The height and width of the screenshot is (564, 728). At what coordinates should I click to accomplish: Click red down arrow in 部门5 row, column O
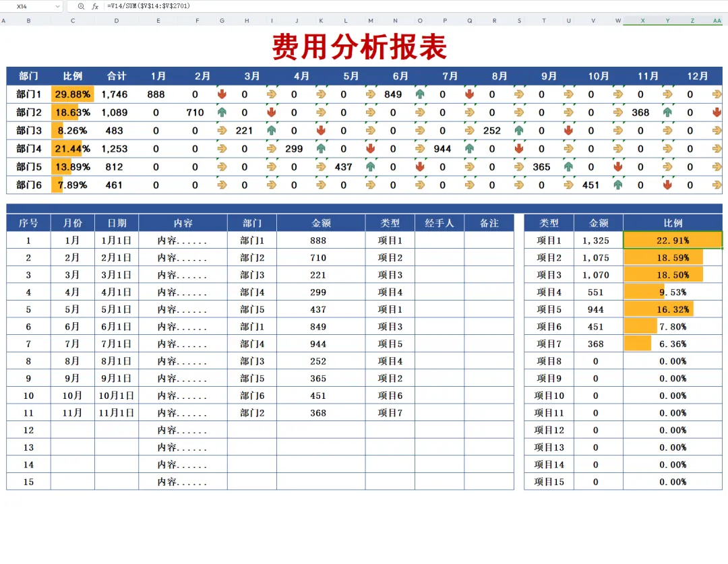pyautogui.click(x=420, y=166)
